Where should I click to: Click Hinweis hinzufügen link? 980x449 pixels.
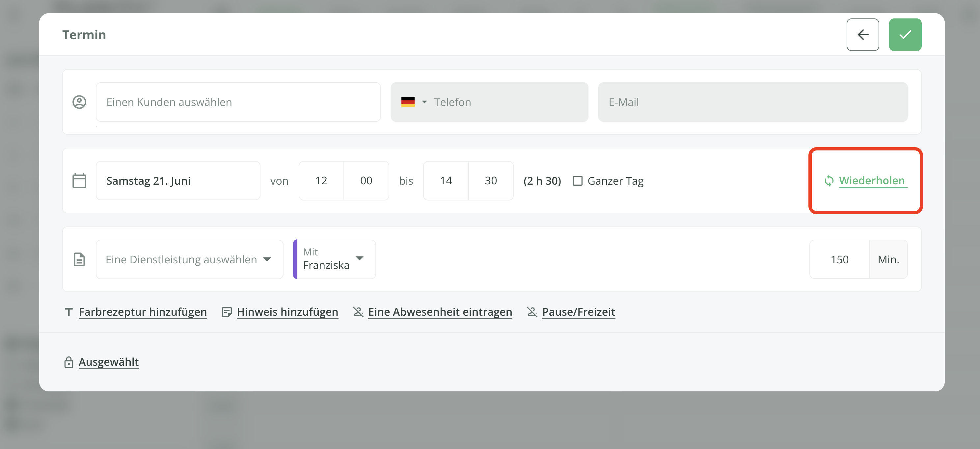click(x=287, y=312)
